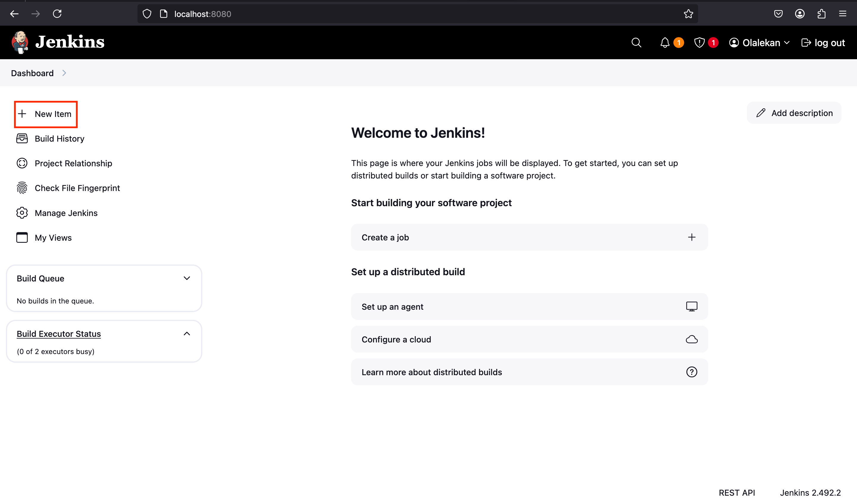Click the cloud icon in Configure a cloud
857x504 pixels.
[692, 339]
